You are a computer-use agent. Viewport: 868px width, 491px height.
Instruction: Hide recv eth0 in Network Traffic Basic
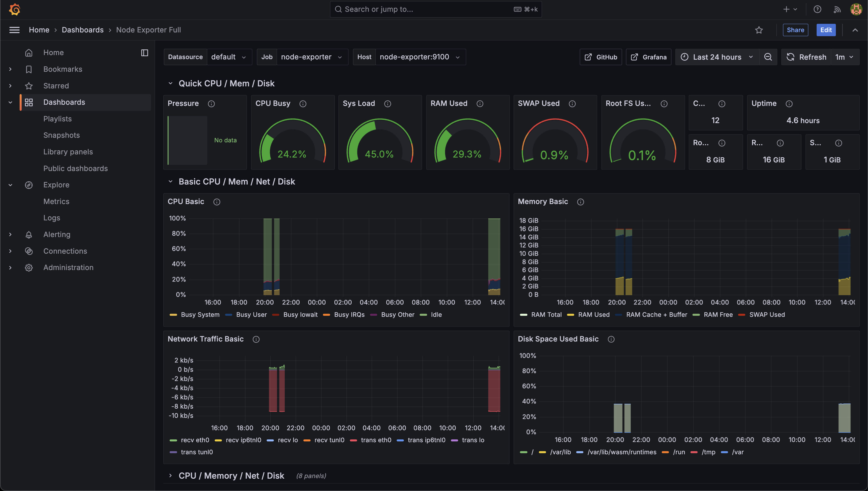(195, 440)
